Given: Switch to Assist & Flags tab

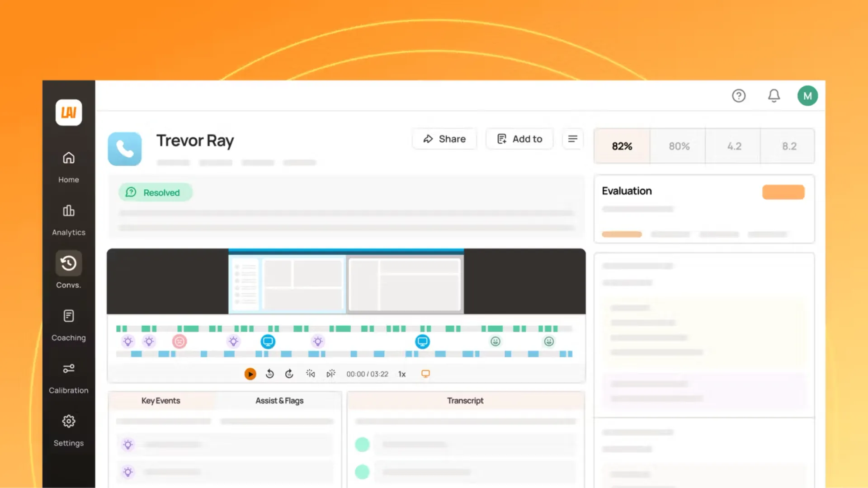Looking at the screenshot, I should (x=279, y=401).
